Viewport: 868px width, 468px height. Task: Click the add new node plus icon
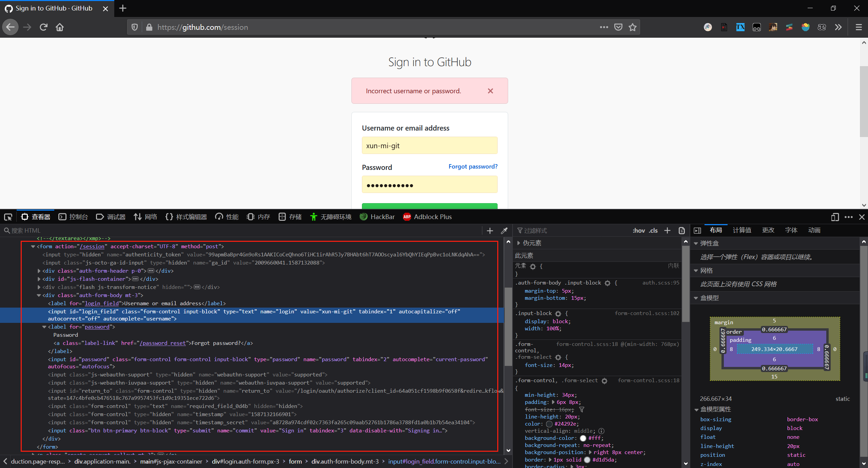point(490,231)
